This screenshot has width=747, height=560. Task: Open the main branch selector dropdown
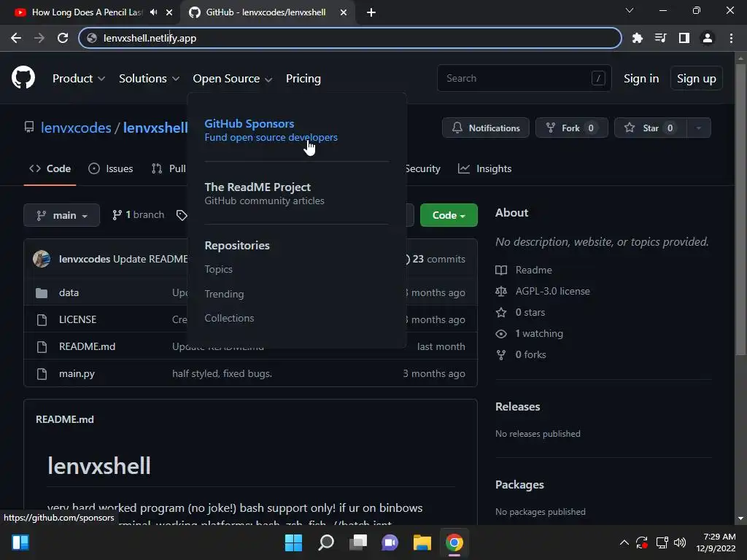point(61,215)
